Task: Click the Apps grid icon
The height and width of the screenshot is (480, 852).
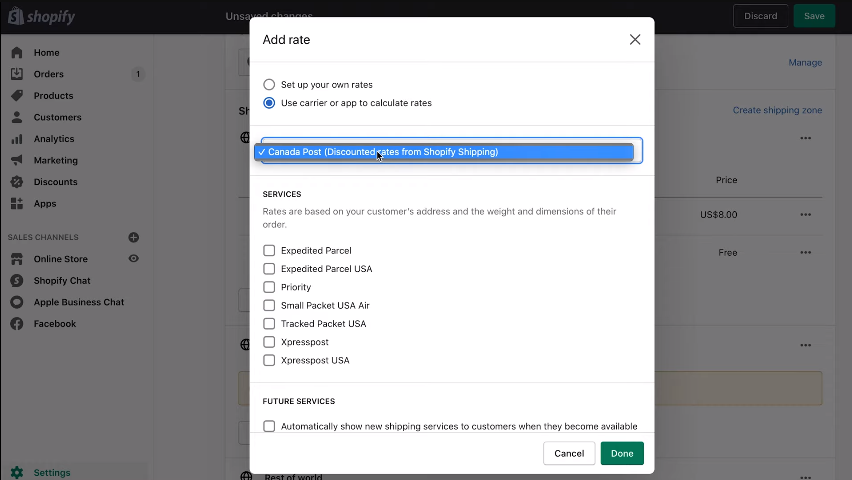Action: (x=17, y=204)
